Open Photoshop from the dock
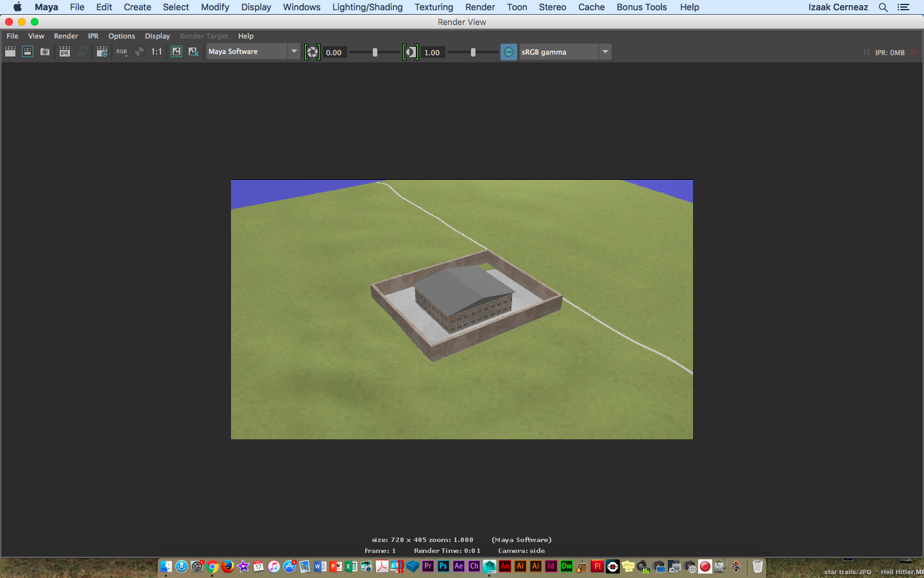Screen dimensions: 924x578 [443, 567]
